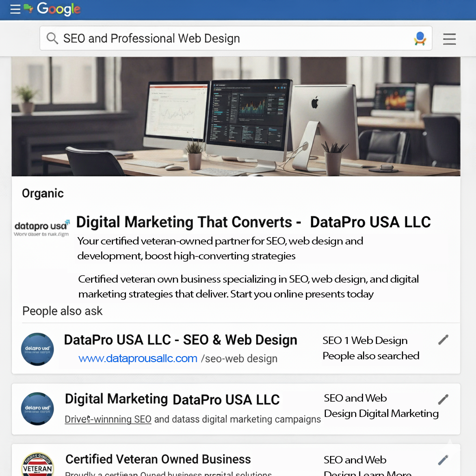
Task: Click pencil icon on Certified Veteran Owned result
Action: tap(443, 460)
